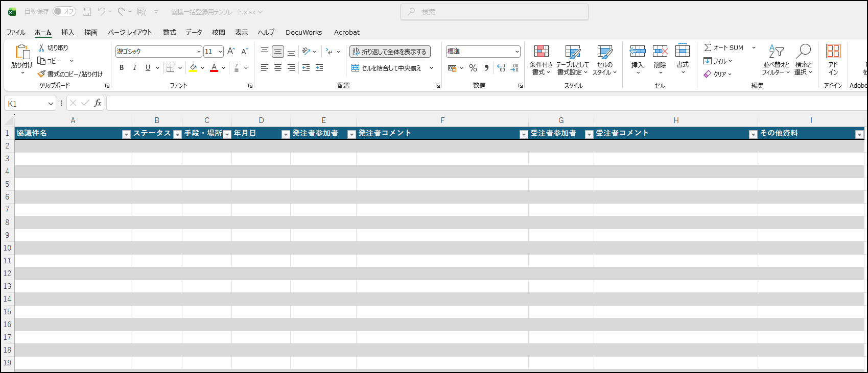Apply percent style format
868x373 pixels.
(x=473, y=68)
